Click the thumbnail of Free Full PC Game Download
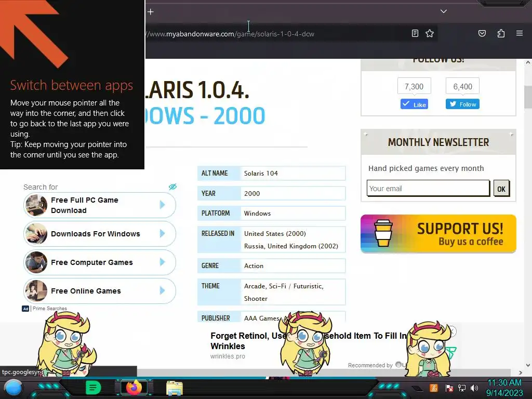The image size is (532, 399). [x=36, y=205]
